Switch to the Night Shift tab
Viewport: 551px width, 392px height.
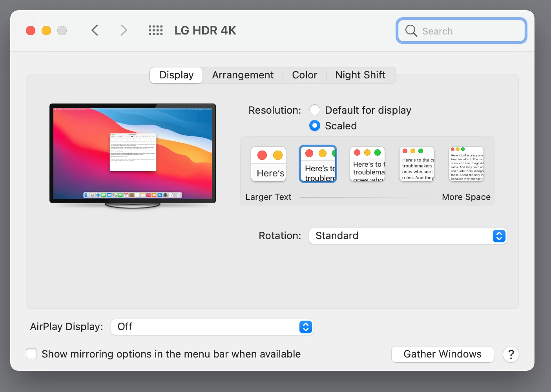point(360,75)
